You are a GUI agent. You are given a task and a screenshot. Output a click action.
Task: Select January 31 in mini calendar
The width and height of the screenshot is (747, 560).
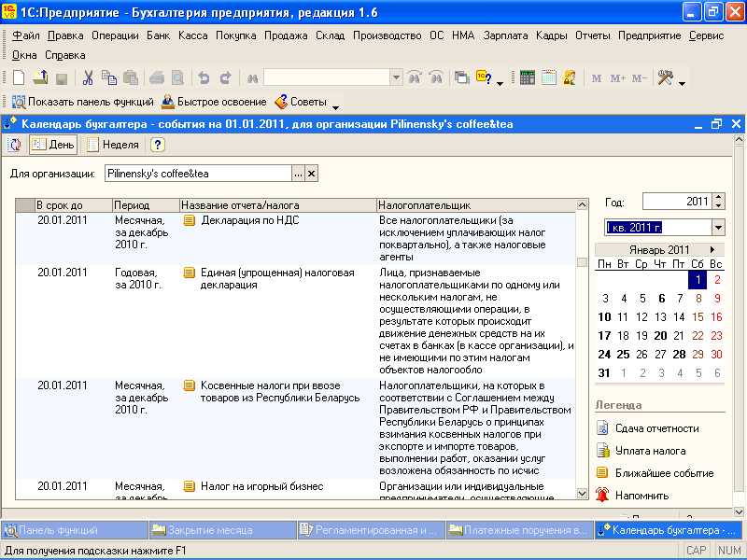604,372
